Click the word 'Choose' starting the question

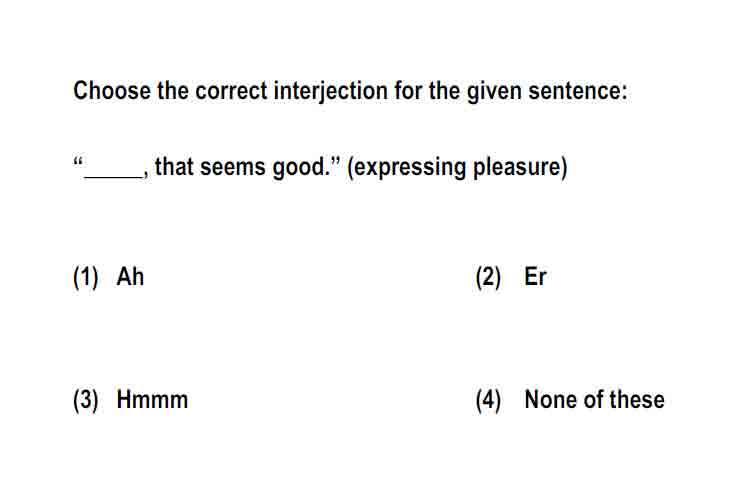click(112, 90)
